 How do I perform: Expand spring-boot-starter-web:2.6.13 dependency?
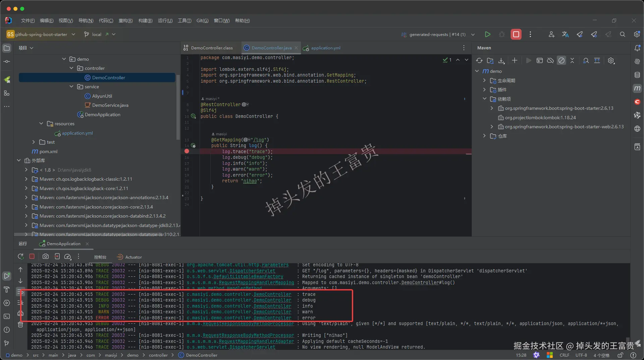tap(492, 127)
